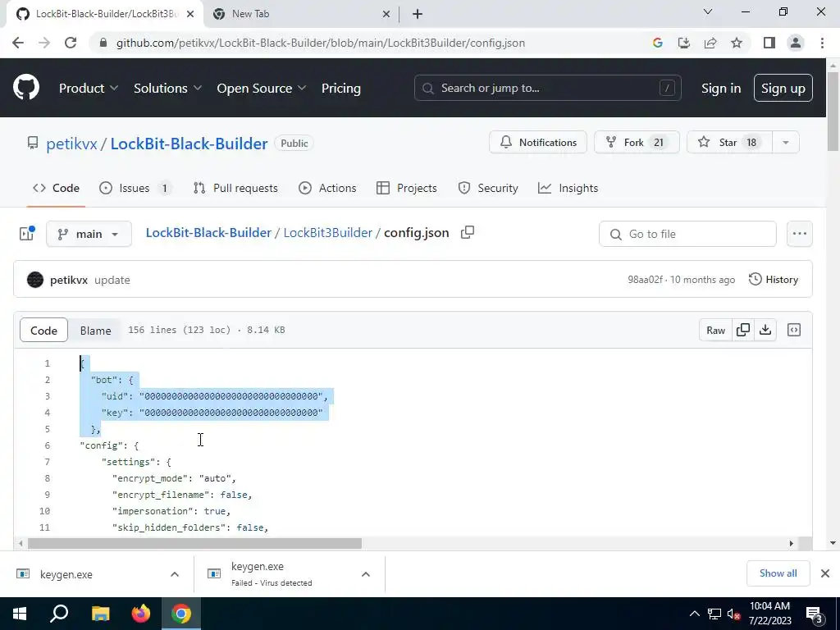The width and height of the screenshot is (840, 630).
Task: Open the browser profile avatar
Action: (796, 43)
